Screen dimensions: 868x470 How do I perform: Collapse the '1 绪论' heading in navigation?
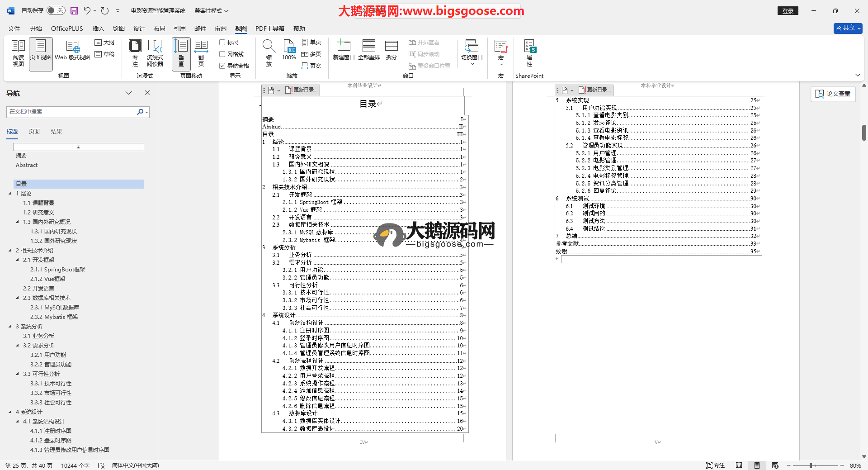10,194
